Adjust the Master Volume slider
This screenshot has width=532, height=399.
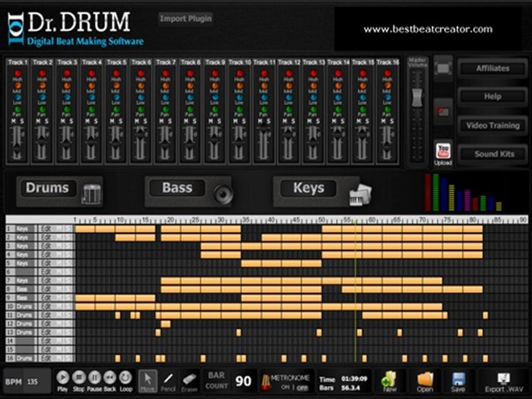pyautogui.click(x=417, y=98)
